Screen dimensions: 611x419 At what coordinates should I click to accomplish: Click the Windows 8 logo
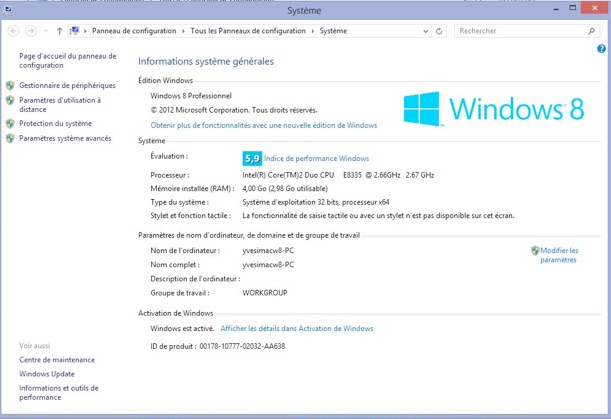(494, 109)
